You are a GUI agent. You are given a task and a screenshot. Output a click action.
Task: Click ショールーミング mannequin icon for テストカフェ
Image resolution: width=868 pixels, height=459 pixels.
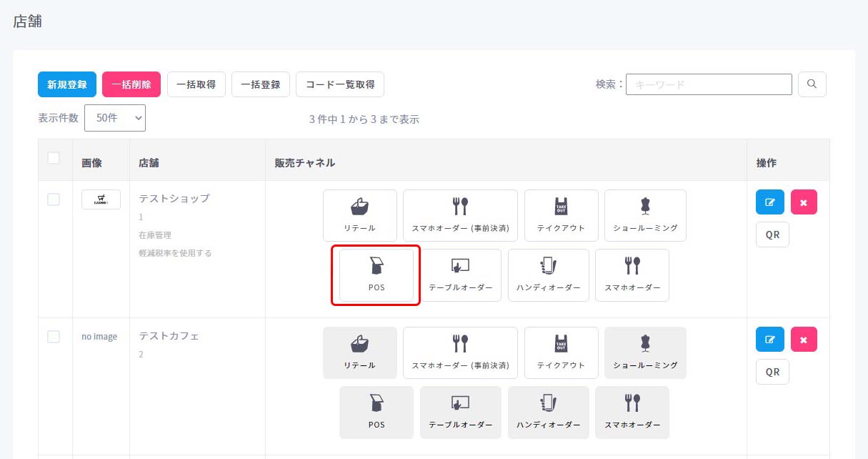pos(645,344)
